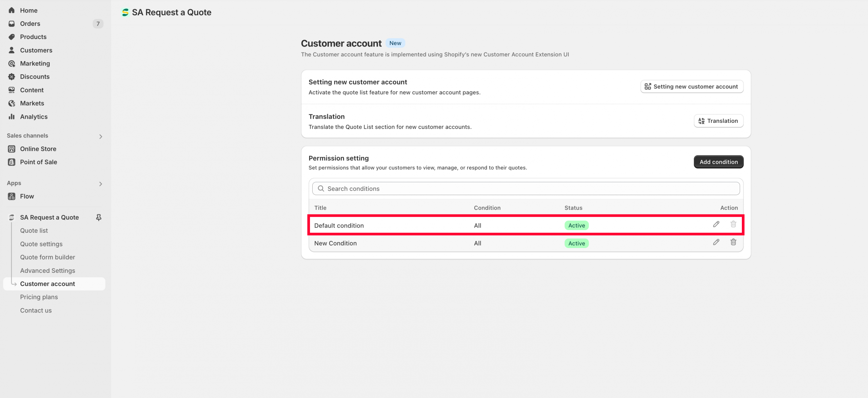Click the New badge beside Customer account
This screenshot has height=398, width=868.
pos(395,43)
